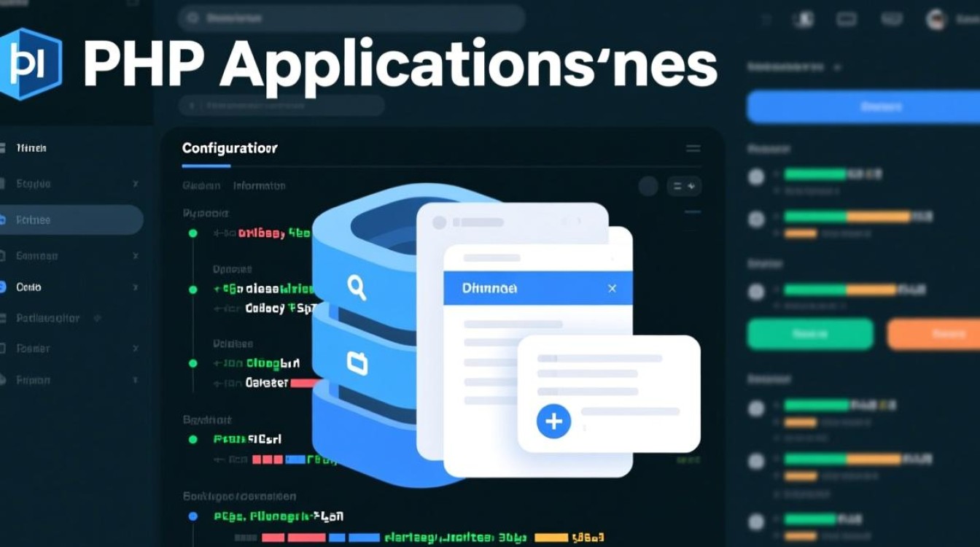Click the green button in the right panel
The height and width of the screenshot is (547, 980).
pos(809,334)
